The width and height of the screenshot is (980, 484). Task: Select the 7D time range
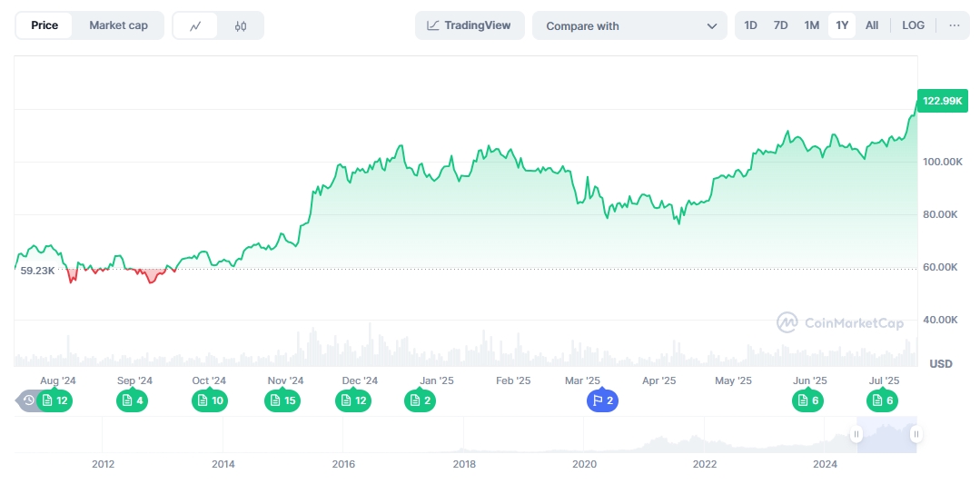pyautogui.click(x=780, y=25)
